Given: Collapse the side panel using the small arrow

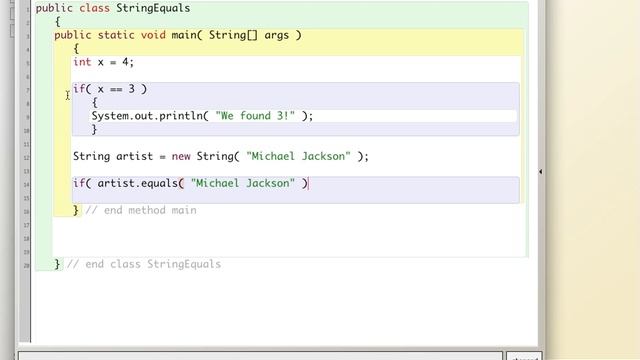Looking at the screenshot, I should tap(540, 172).
